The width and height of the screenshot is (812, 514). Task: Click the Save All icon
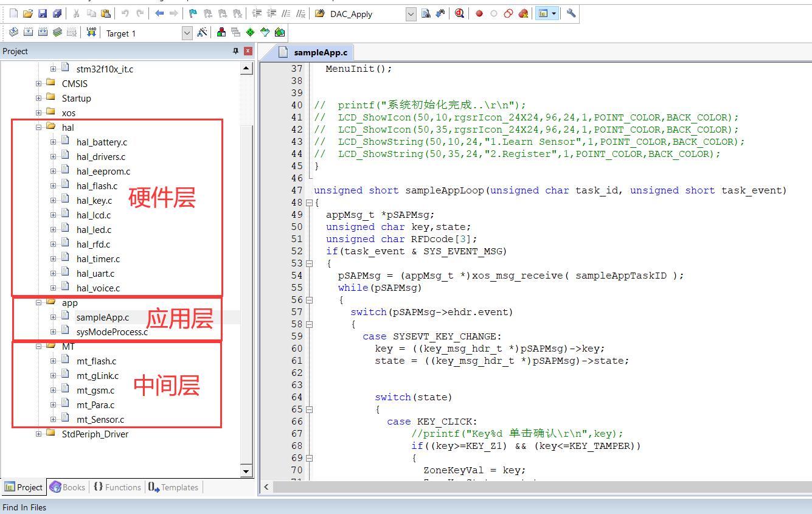coord(57,13)
